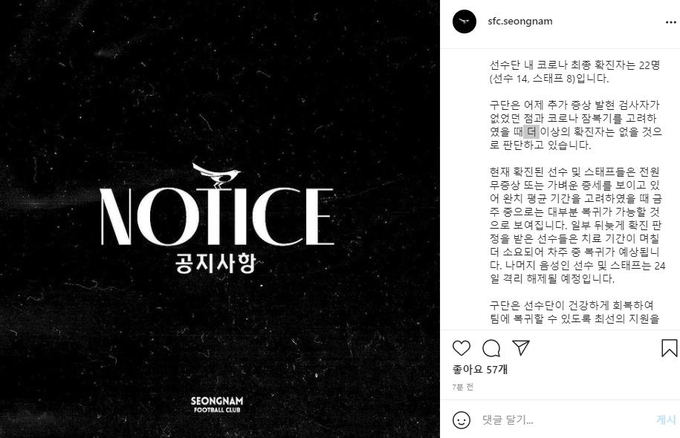Save post using the bookmark icon
The width and height of the screenshot is (680, 438).
click(x=669, y=348)
